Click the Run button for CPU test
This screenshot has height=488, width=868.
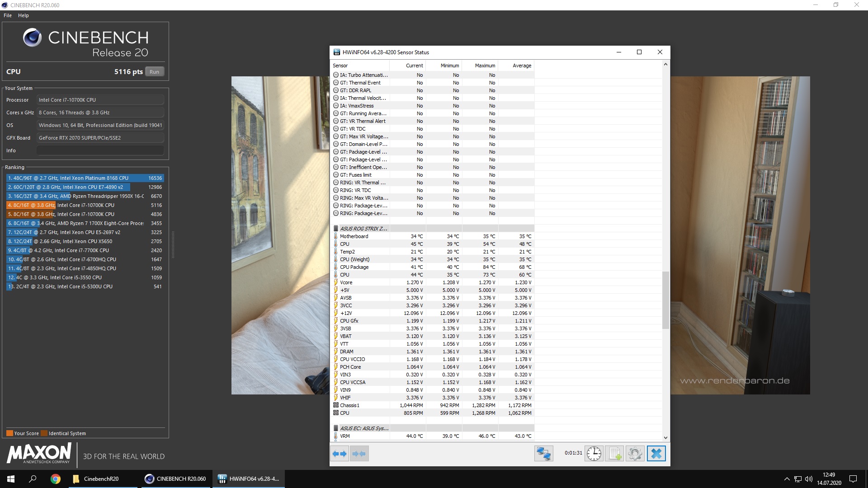pos(154,72)
